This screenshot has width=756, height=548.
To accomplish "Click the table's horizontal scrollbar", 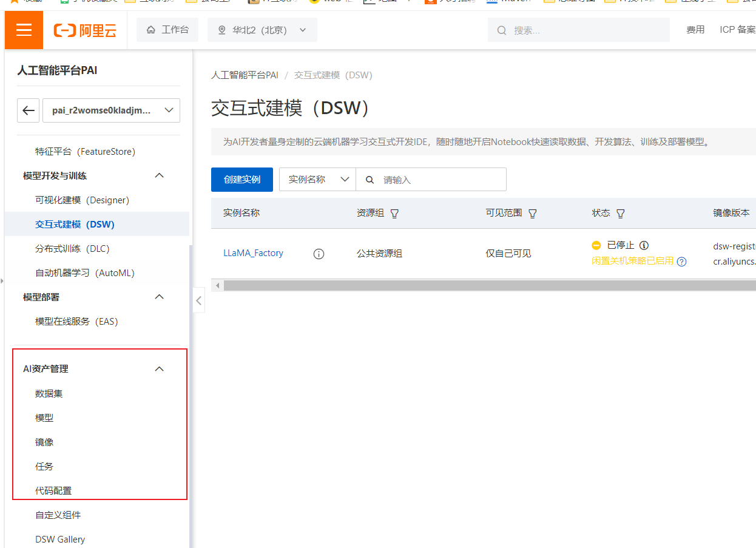I will [485, 285].
